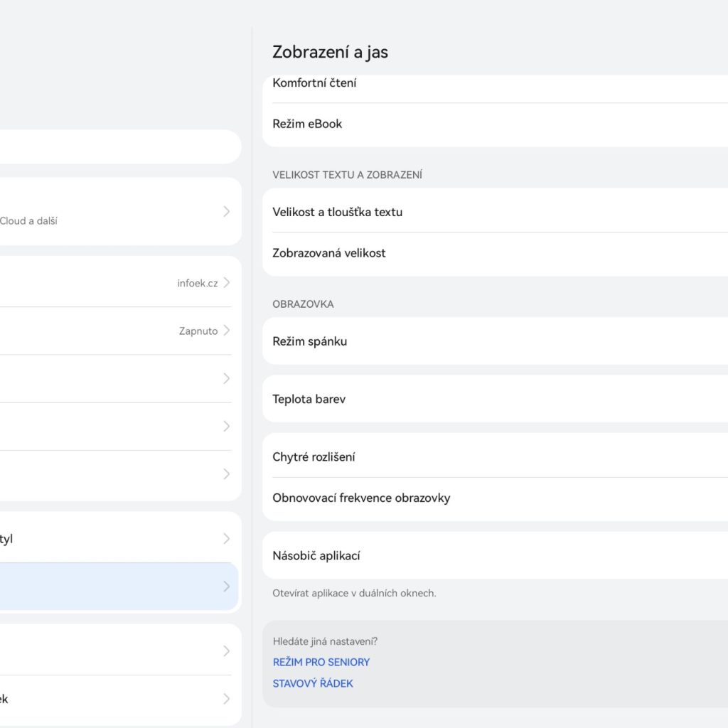Click chevron on the highlighted blue row
Screen dimensions: 728x728
[x=226, y=587]
